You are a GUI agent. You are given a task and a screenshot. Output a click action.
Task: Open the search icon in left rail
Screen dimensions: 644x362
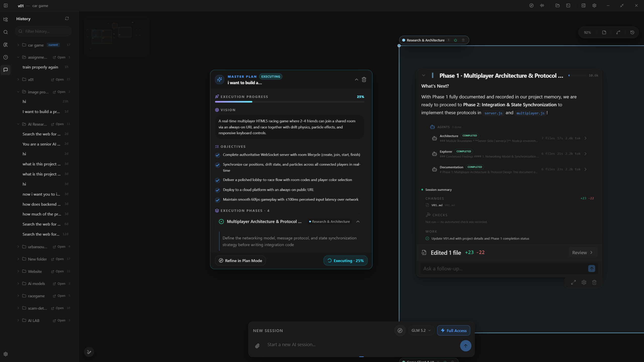pyautogui.click(x=6, y=32)
